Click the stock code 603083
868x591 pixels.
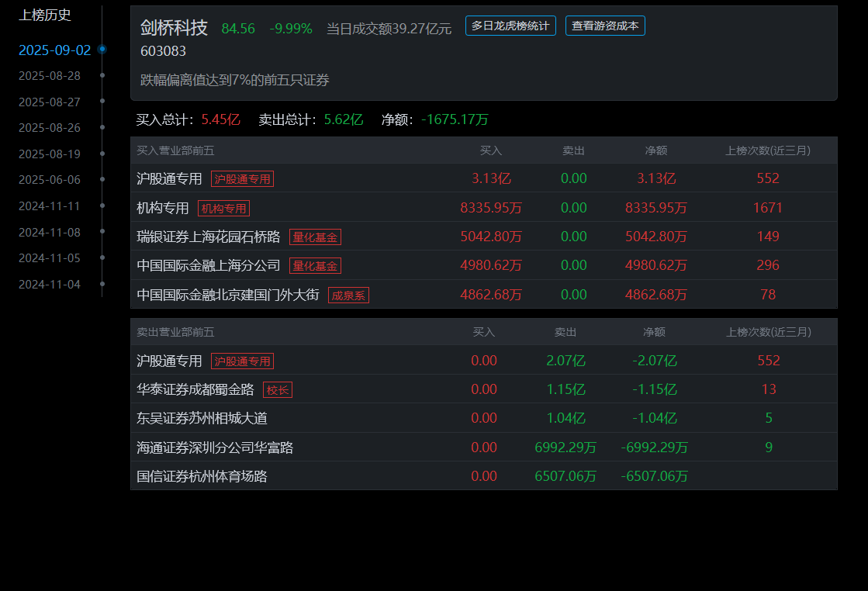click(164, 51)
